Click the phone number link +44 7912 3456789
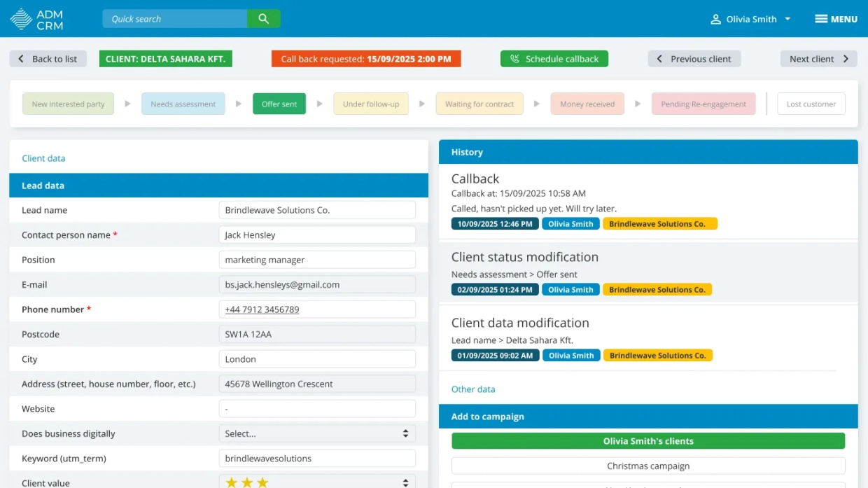Image resolution: width=868 pixels, height=488 pixels. [262, 309]
